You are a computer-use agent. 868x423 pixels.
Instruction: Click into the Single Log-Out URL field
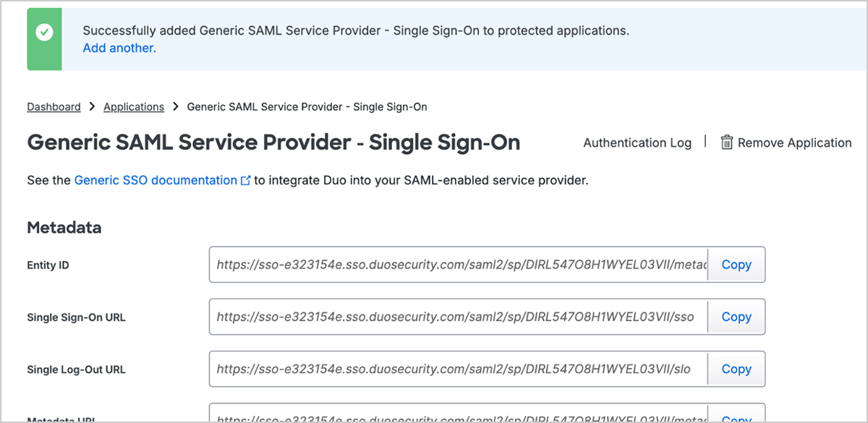point(459,369)
